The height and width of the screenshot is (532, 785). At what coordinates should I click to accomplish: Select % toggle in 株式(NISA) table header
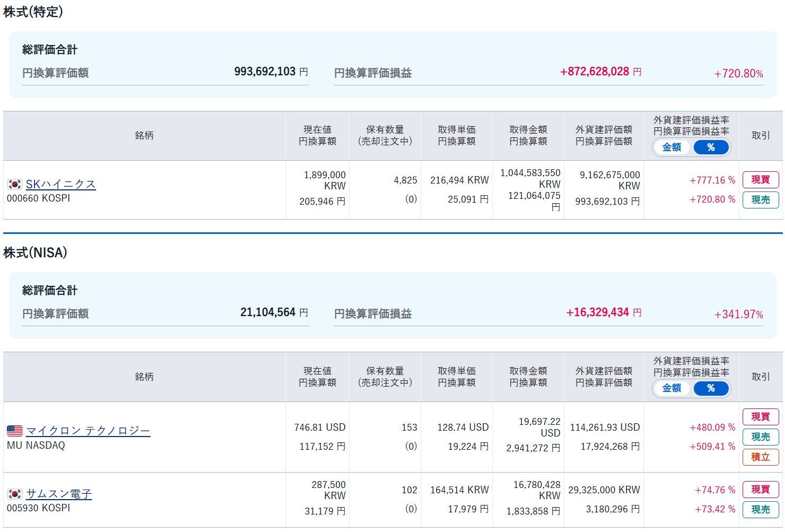pyautogui.click(x=711, y=388)
